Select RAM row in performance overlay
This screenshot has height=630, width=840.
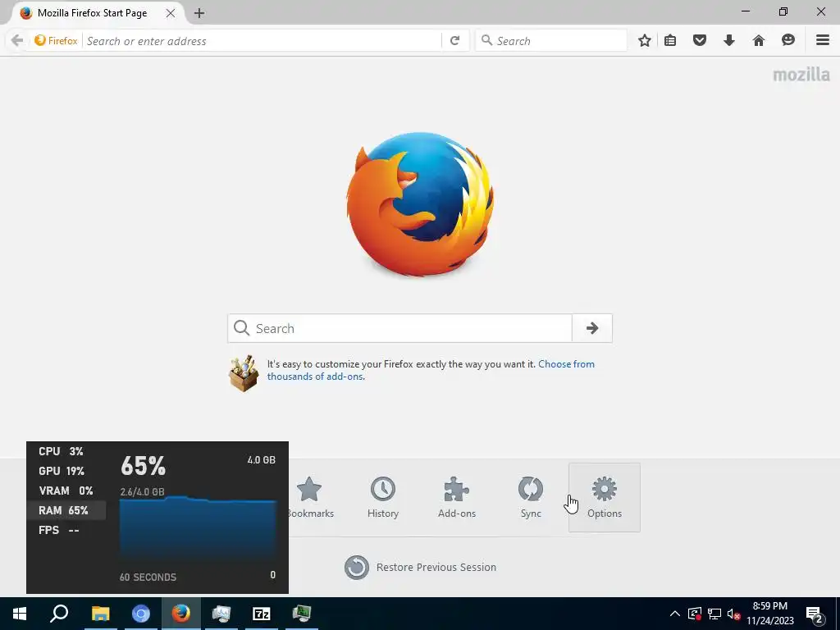tap(66, 510)
